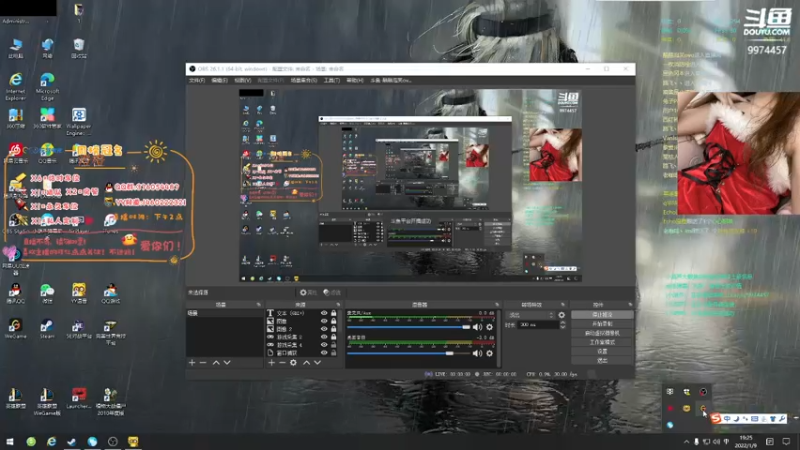
Task: Click the 退出 button in Controls
Action: pos(603,360)
